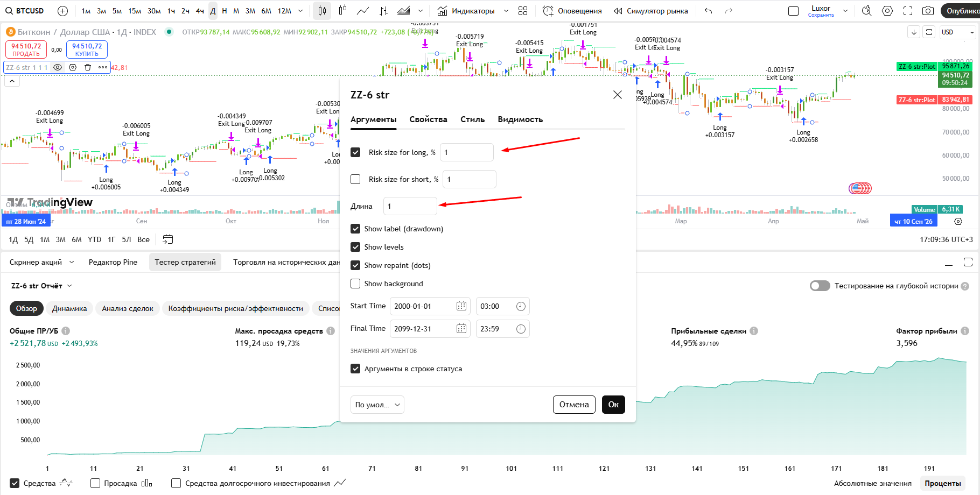Uncheck Show label (drawdown) option
Image resolution: width=980 pixels, height=495 pixels.
pyautogui.click(x=355, y=229)
